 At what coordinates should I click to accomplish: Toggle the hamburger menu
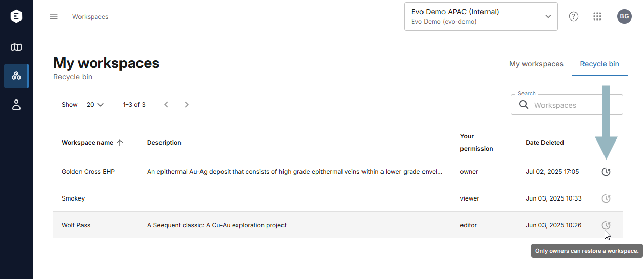click(54, 16)
